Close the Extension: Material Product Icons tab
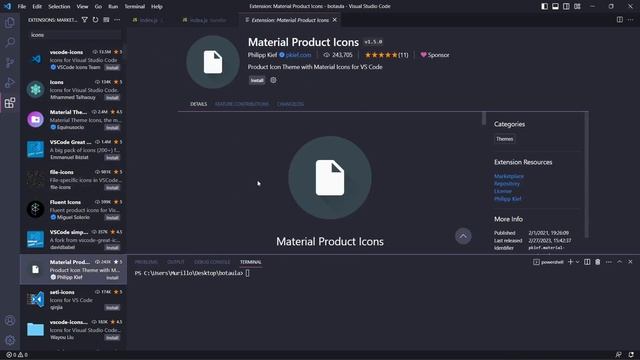 [x=335, y=20]
